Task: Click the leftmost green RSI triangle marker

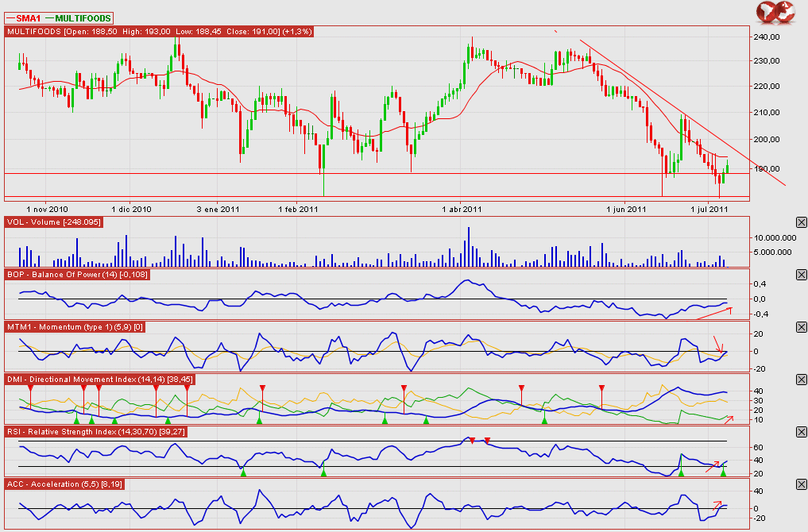Action: point(244,472)
